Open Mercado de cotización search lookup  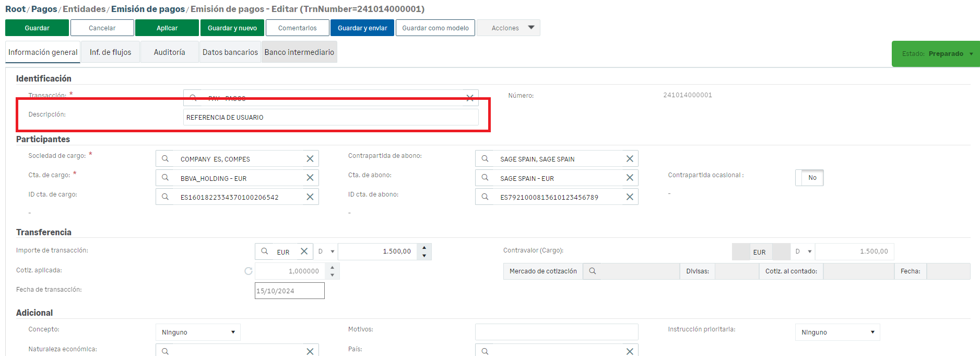pyautogui.click(x=593, y=271)
